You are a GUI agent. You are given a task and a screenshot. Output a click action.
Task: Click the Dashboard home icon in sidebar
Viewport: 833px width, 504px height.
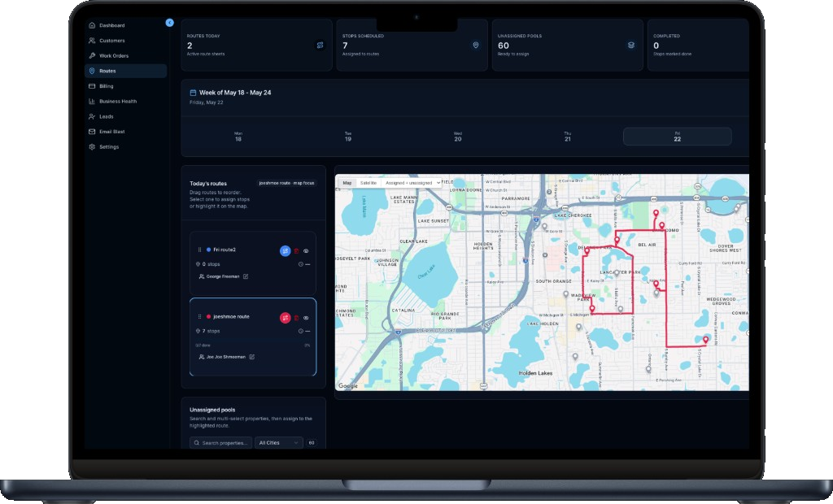point(92,25)
